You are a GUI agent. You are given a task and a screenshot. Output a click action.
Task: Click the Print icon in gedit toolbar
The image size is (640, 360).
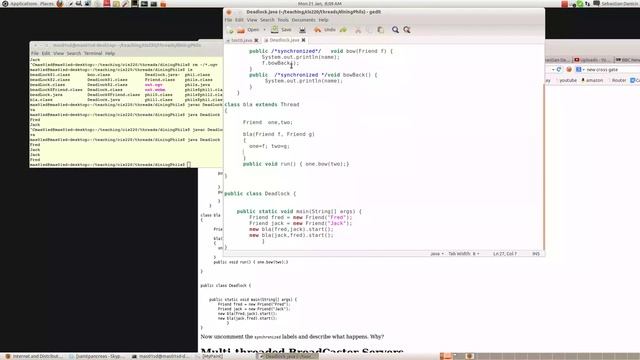pos(302,30)
